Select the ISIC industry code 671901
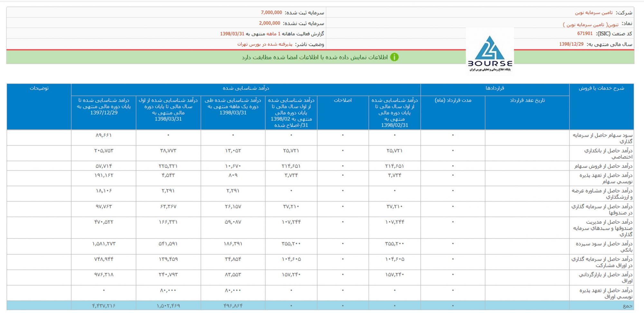Image resolution: width=644 pixels, height=313 pixels. [x=585, y=33]
